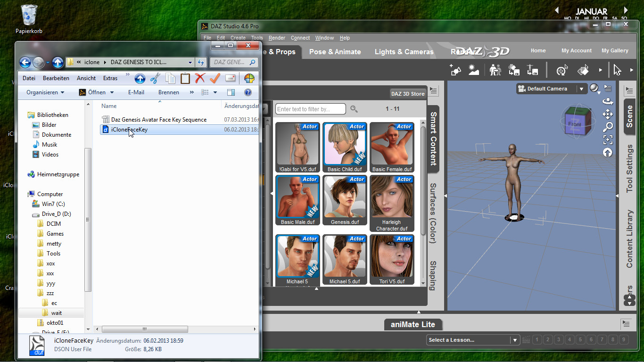Viewport: 644px width, 362px height.
Task: Switch to the Pose & Animate tab
Action: coord(335,52)
